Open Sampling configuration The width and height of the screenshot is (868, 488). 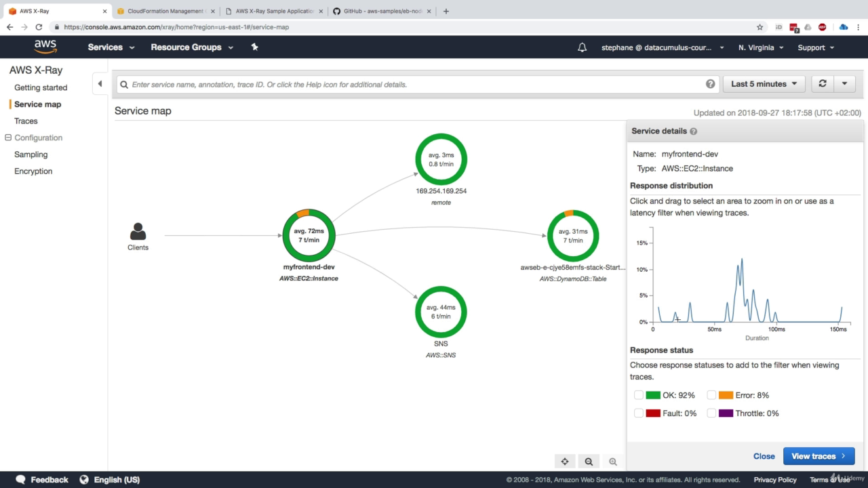click(x=31, y=155)
